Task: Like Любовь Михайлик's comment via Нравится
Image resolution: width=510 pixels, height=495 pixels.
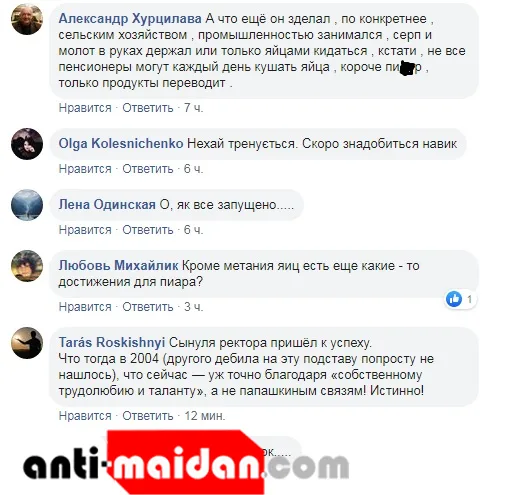Action: click(85, 307)
